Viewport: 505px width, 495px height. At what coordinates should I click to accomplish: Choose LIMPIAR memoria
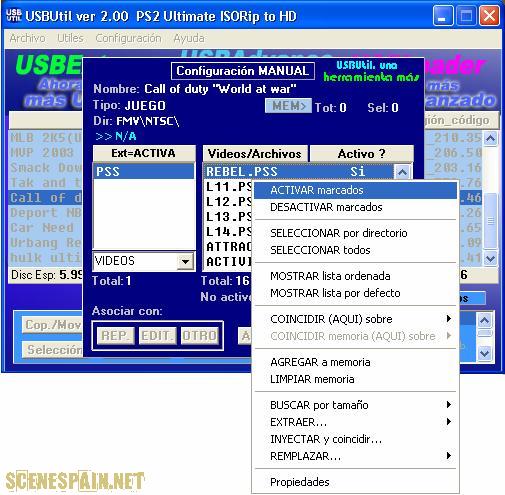point(355,379)
